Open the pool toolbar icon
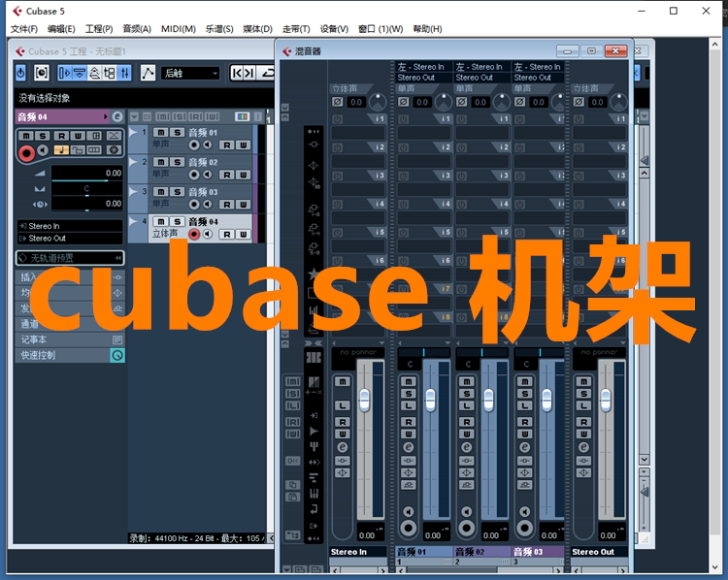 point(110,73)
